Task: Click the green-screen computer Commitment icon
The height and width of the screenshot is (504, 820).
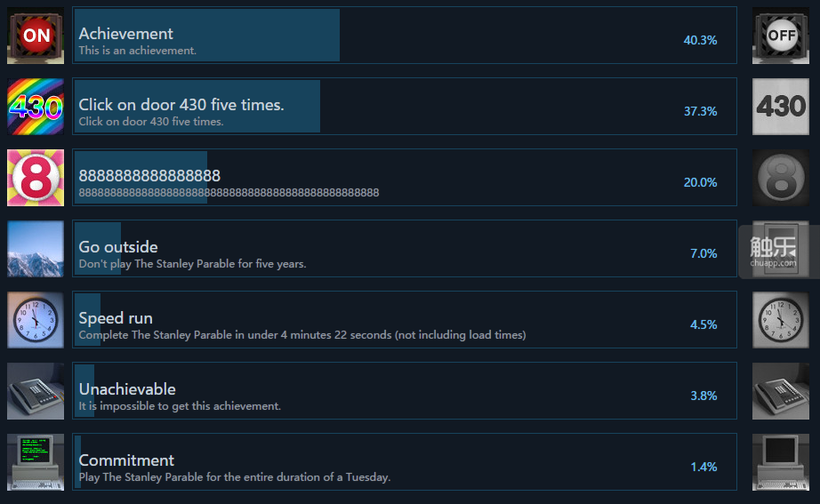Action: tap(36, 462)
